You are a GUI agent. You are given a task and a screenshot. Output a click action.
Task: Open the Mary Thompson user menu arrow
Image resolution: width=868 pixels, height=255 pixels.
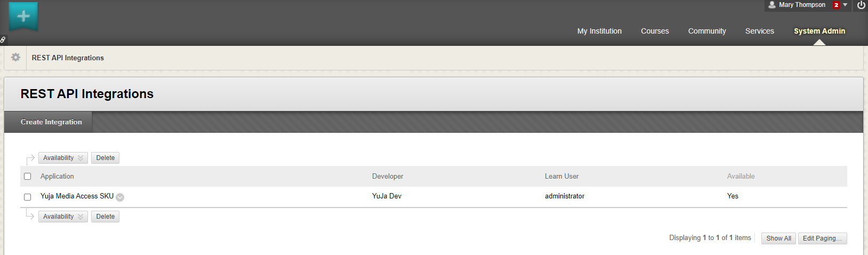pyautogui.click(x=845, y=5)
